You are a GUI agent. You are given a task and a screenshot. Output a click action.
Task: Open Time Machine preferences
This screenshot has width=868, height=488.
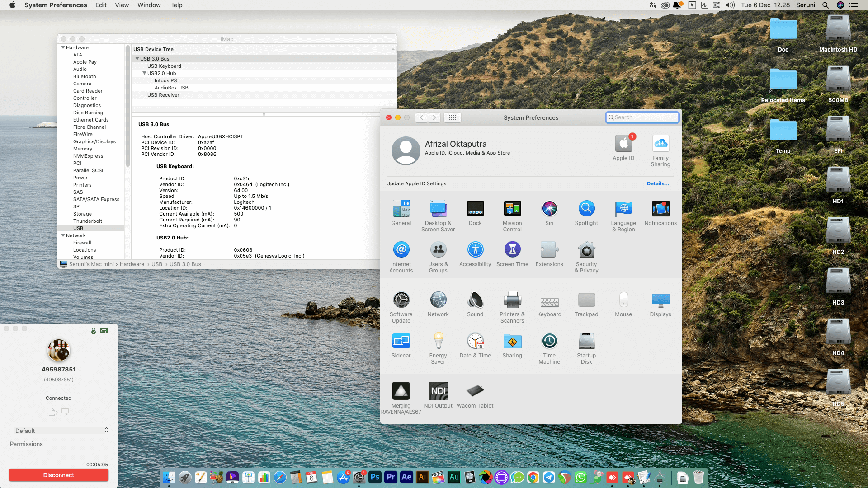click(x=549, y=342)
